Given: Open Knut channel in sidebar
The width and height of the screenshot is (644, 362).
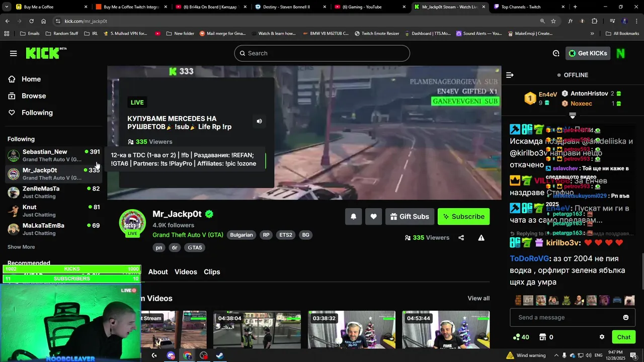Looking at the screenshot, I should click(x=53, y=211).
